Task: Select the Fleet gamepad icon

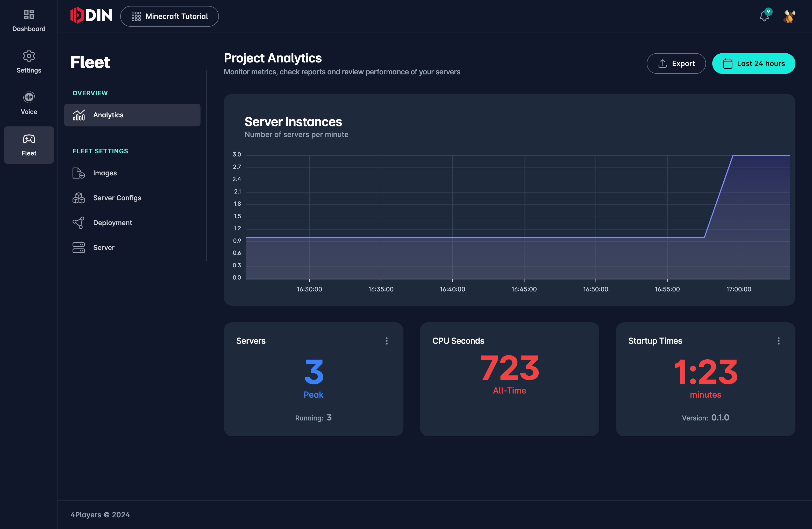Action: coord(29,139)
